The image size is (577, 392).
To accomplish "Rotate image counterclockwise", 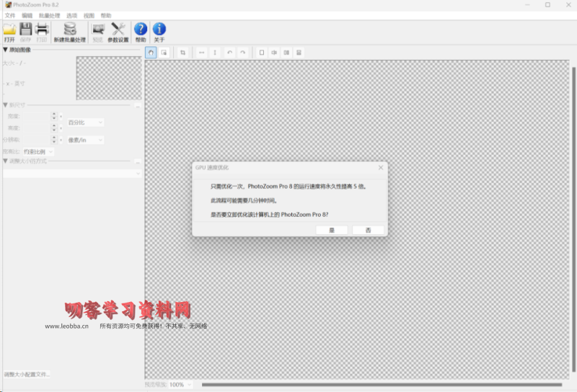I will [x=229, y=53].
